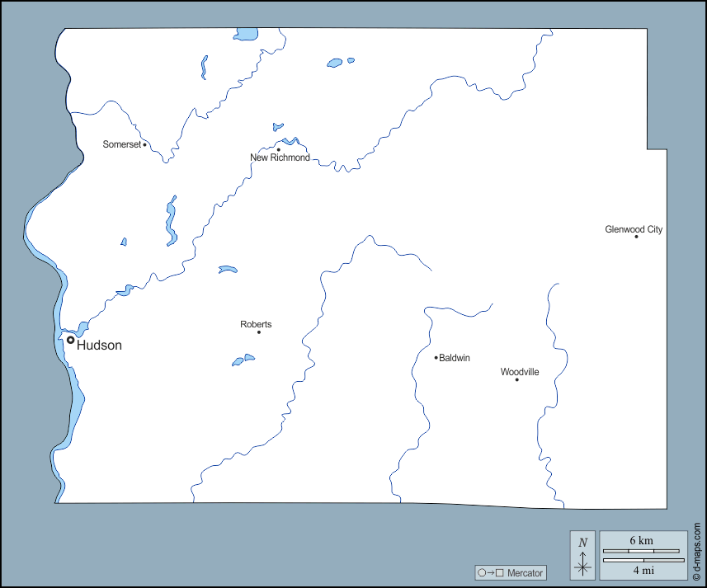Image resolution: width=707 pixels, height=588 pixels.
Task: Click the Glenwood City location dot
Action: [x=636, y=237]
